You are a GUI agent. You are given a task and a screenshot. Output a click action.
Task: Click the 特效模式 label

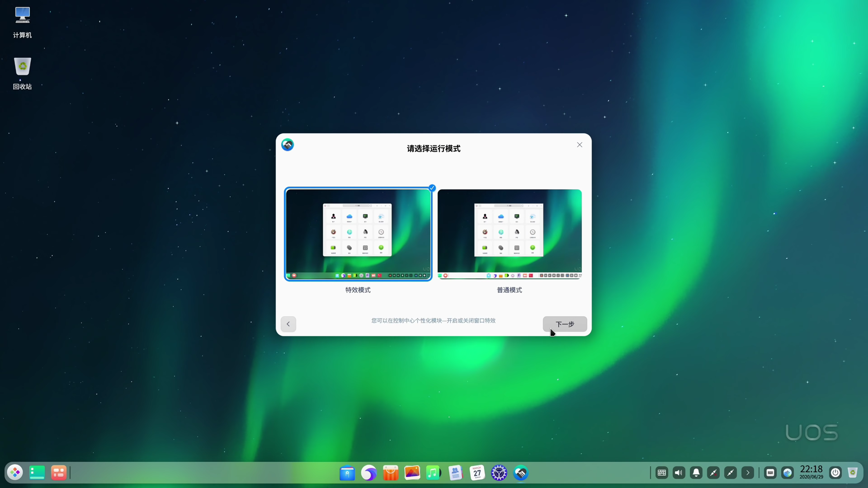point(358,290)
